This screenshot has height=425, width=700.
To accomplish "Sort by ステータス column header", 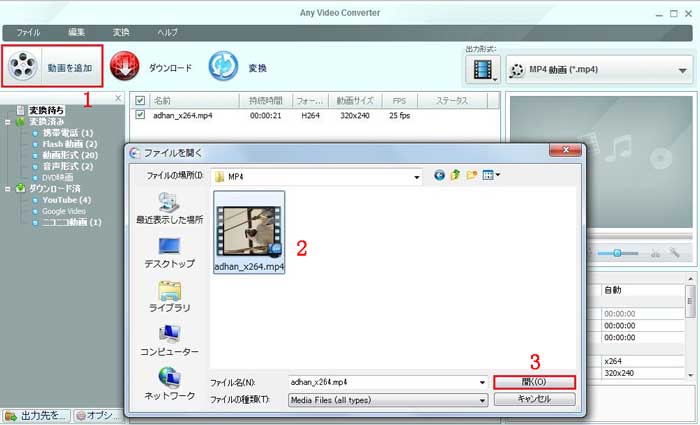I will (x=452, y=100).
